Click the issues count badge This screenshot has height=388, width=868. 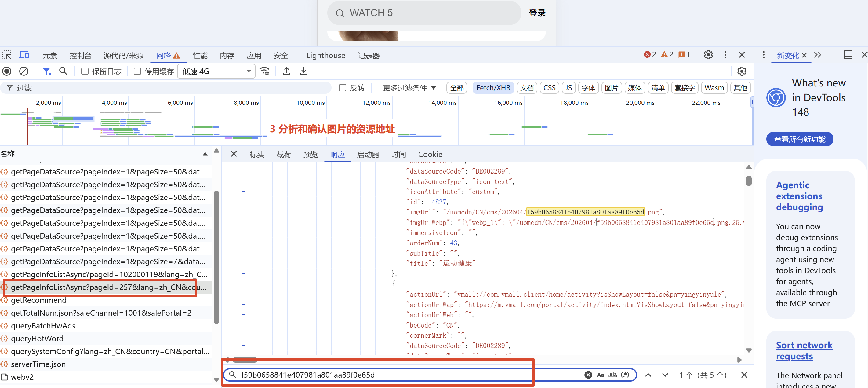684,55
